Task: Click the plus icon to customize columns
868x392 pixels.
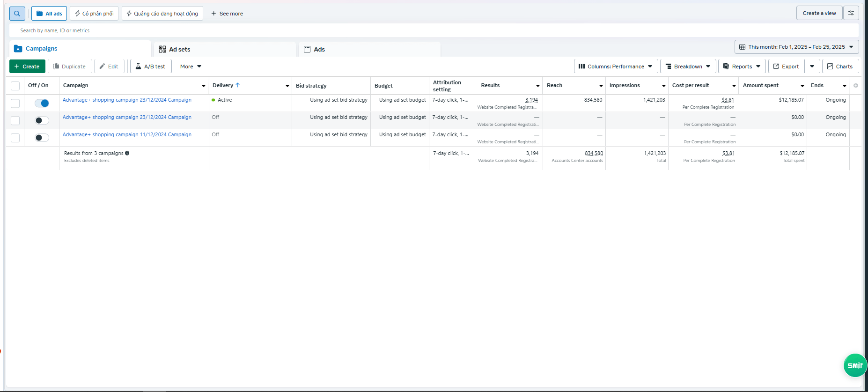Action: pyautogui.click(x=855, y=86)
